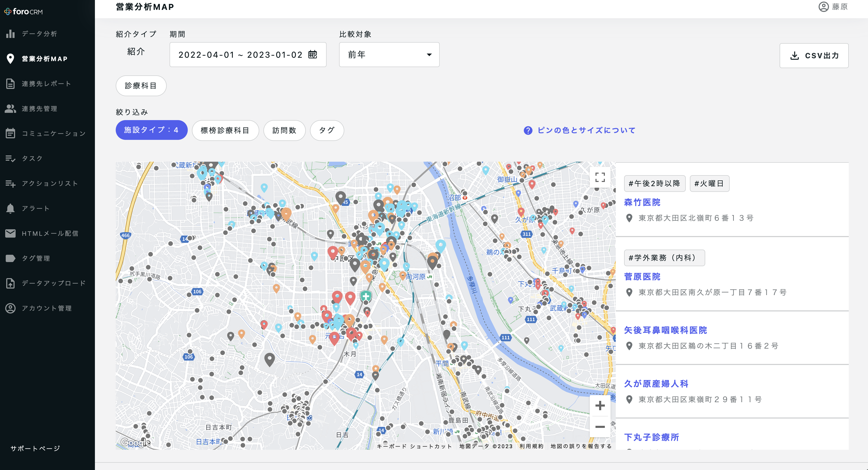868x470 pixels.
Task: Expand the 比較対象 前年 dropdown
Action: pos(389,55)
